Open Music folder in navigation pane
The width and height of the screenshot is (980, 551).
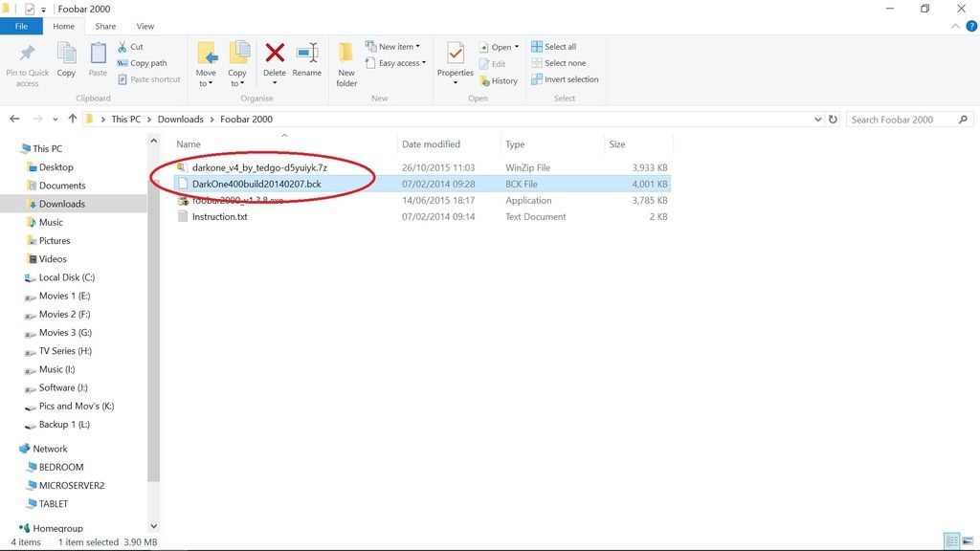[x=51, y=222]
